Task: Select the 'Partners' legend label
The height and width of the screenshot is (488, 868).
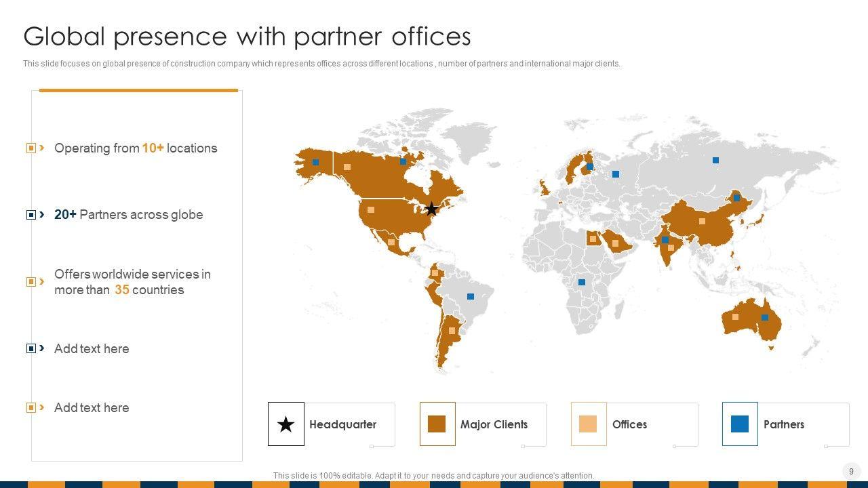Action: (x=783, y=424)
